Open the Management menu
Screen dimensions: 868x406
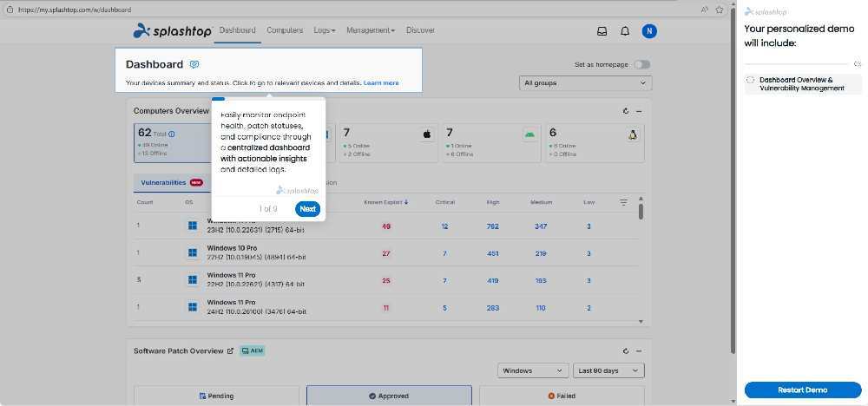(370, 30)
